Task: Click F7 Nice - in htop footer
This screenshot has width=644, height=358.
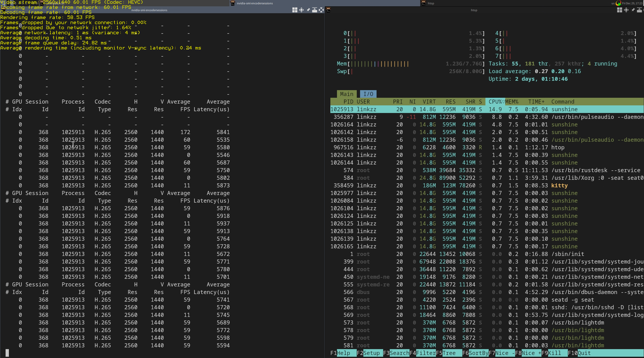Action: [x=502, y=353]
